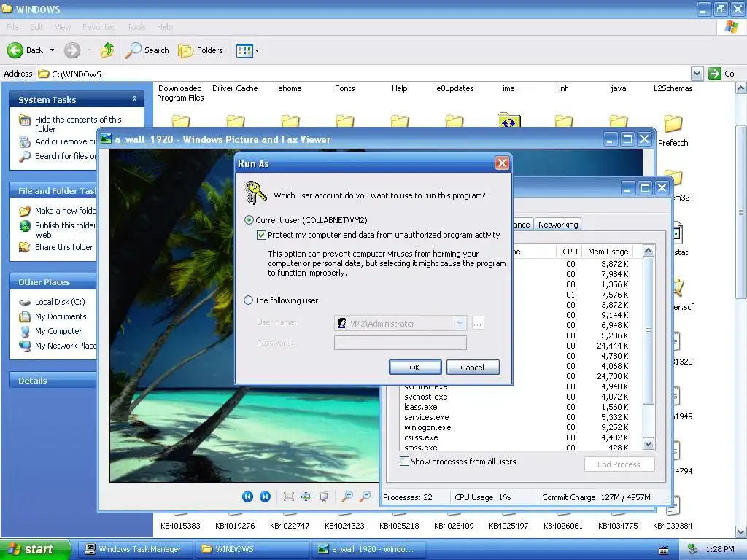Go to previous image in Picture Viewer
This screenshot has height=560, width=747.
click(x=248, y=497)
